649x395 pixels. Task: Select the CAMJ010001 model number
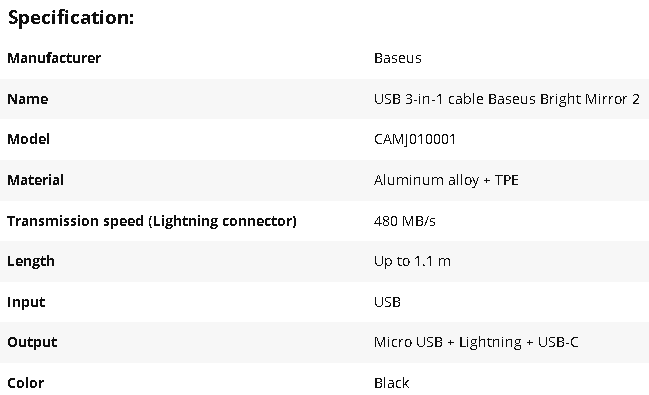coord(415,139)
